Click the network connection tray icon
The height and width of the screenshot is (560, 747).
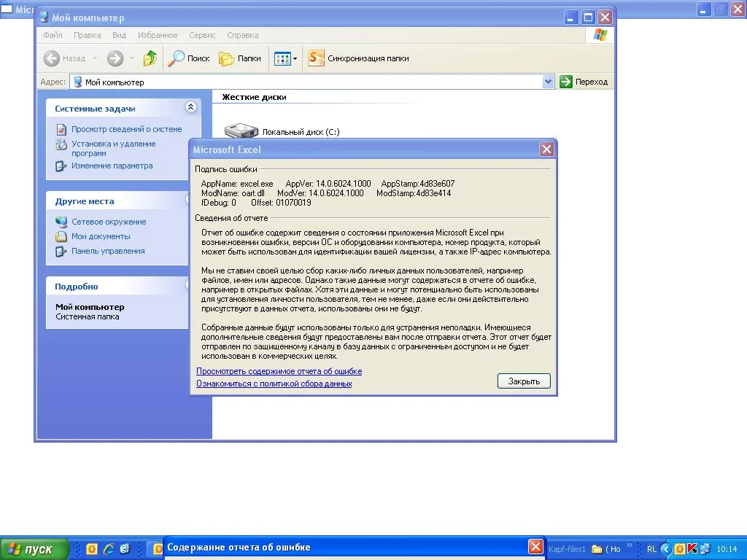tap(705, 549)
